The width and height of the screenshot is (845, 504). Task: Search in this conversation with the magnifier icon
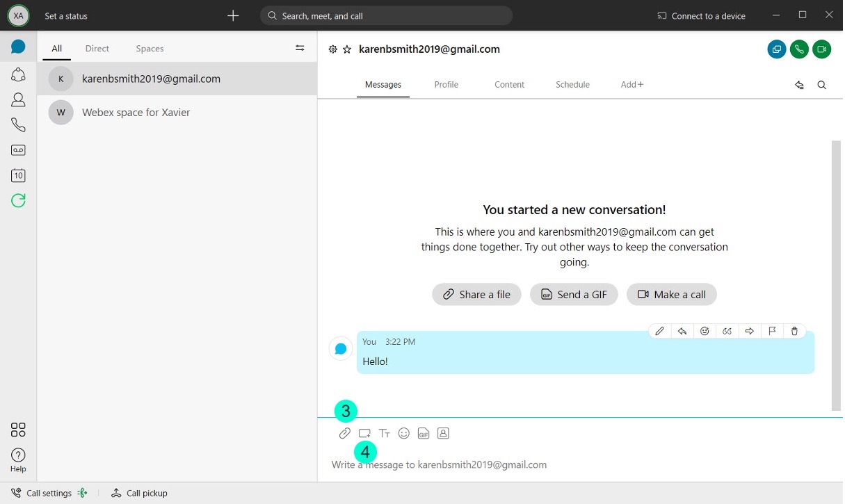click(x=822, y=85)
